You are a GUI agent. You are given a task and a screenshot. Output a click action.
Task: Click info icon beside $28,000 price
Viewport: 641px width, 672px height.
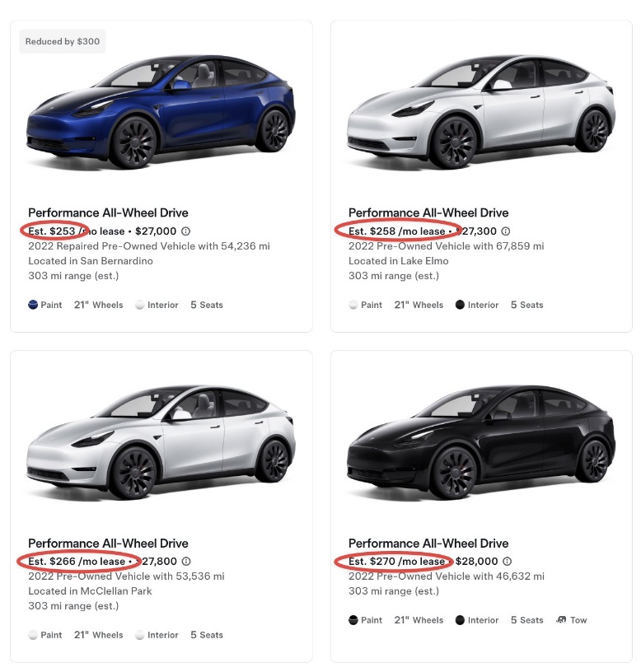click(507, 562)
